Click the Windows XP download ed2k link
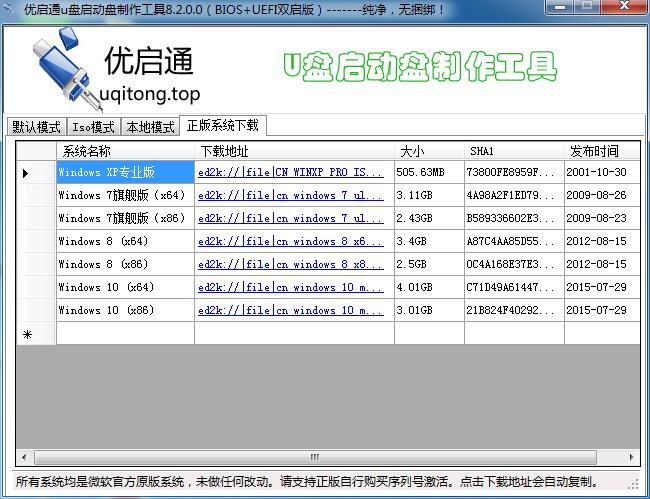The image size is (650, 499). tap(290, 172)
